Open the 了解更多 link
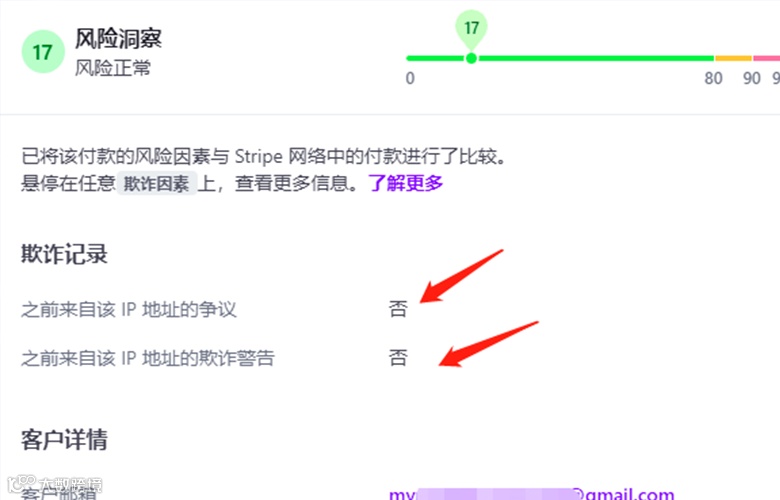The width and height of the screenshot is (780, 500). (405, 183)
